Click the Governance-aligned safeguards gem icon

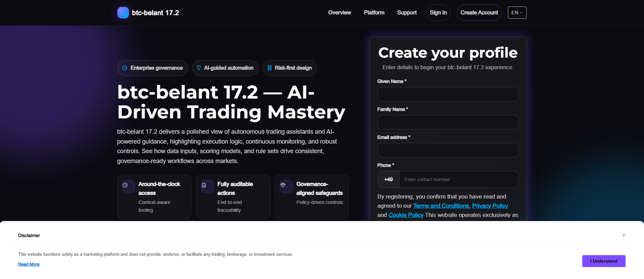(283, 185)
